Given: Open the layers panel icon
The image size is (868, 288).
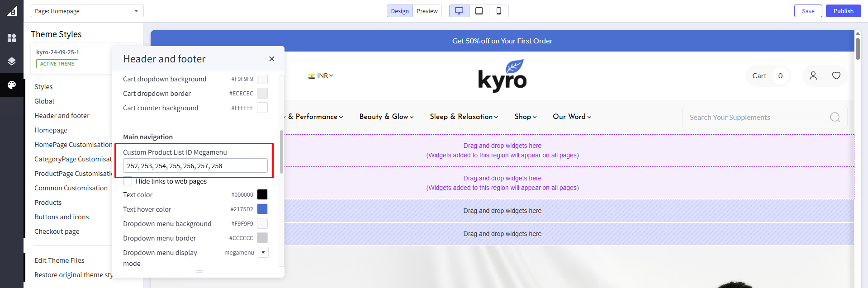Looking at the screenshot, I should click(12, 61).
